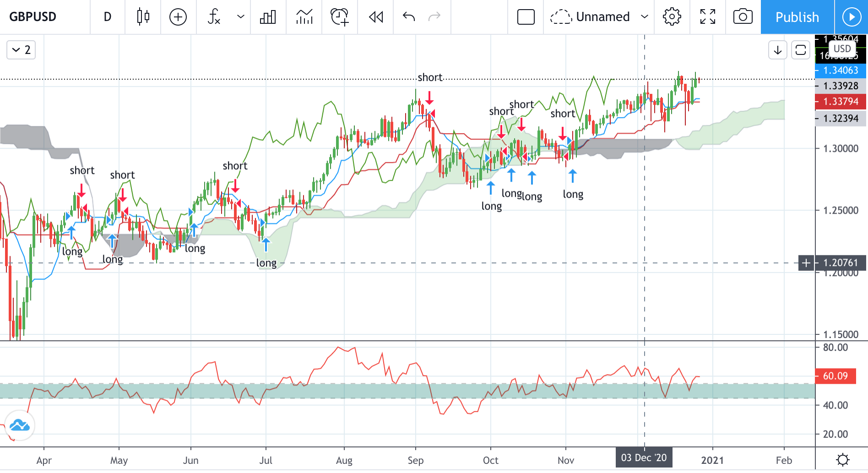Select the red 1.33794 price label

(x=841, y=102)
